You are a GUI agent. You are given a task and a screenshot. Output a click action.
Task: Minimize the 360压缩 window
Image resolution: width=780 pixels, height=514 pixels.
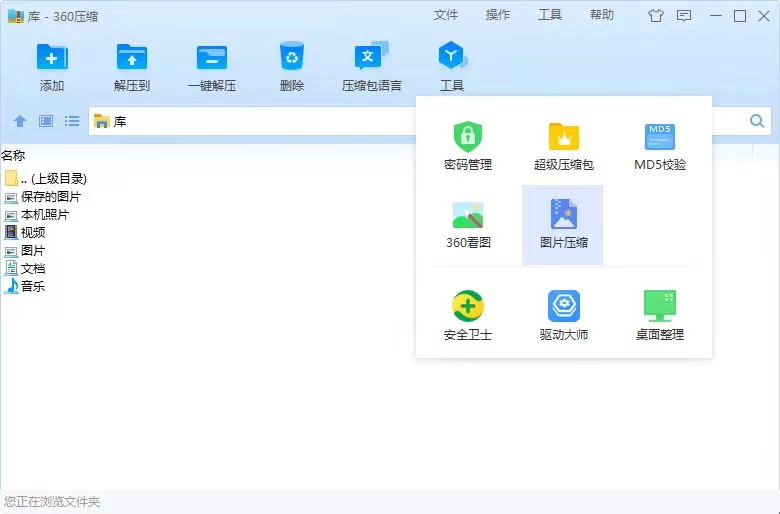716,16
